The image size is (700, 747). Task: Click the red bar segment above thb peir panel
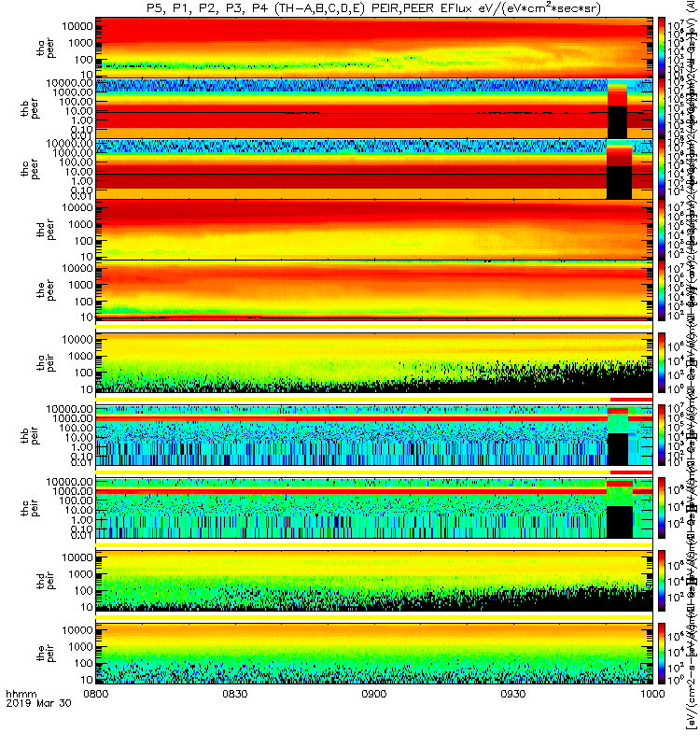click(x=632, y=400)
